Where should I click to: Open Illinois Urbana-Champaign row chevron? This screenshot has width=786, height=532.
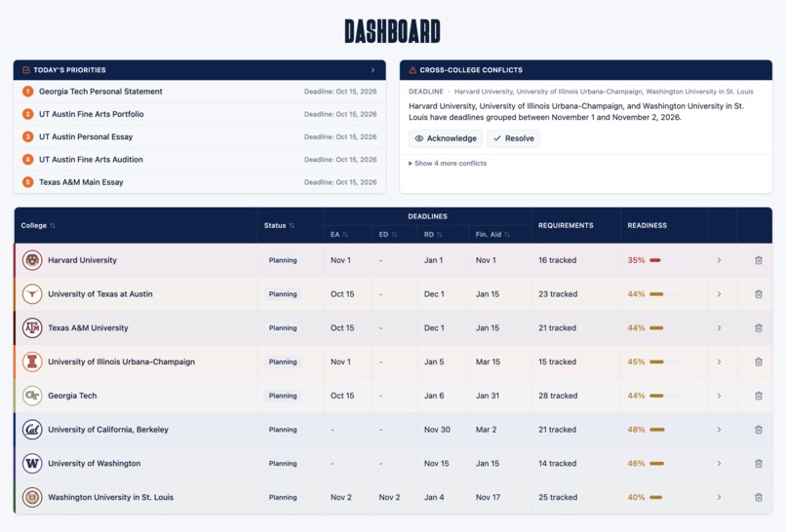pos(719,361)
